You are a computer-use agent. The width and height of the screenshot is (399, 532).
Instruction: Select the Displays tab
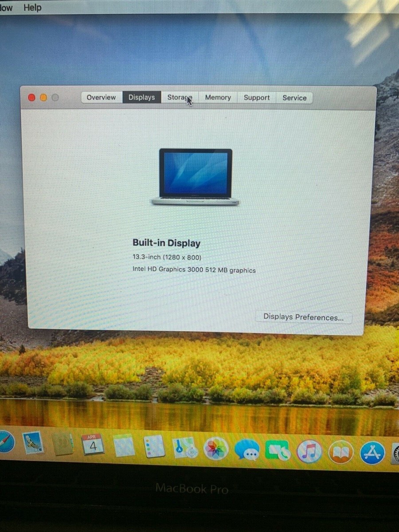click(x=142, y=98)
